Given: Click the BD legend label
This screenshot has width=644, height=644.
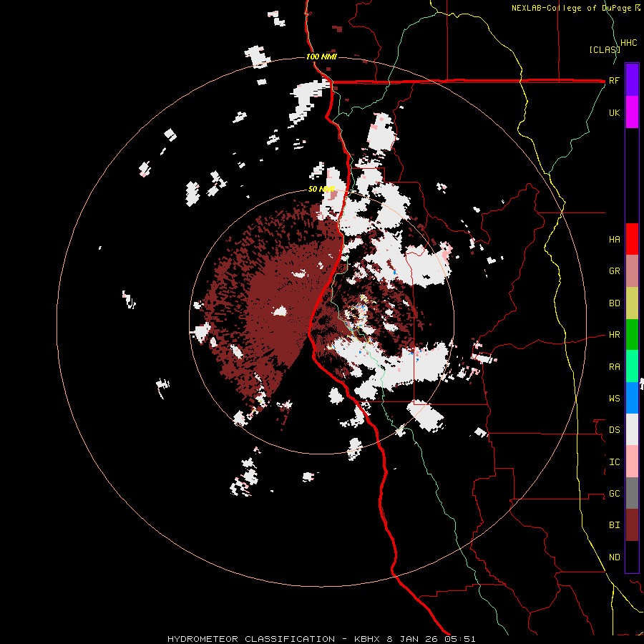Looking at the screenshot, I should [614, 303].
